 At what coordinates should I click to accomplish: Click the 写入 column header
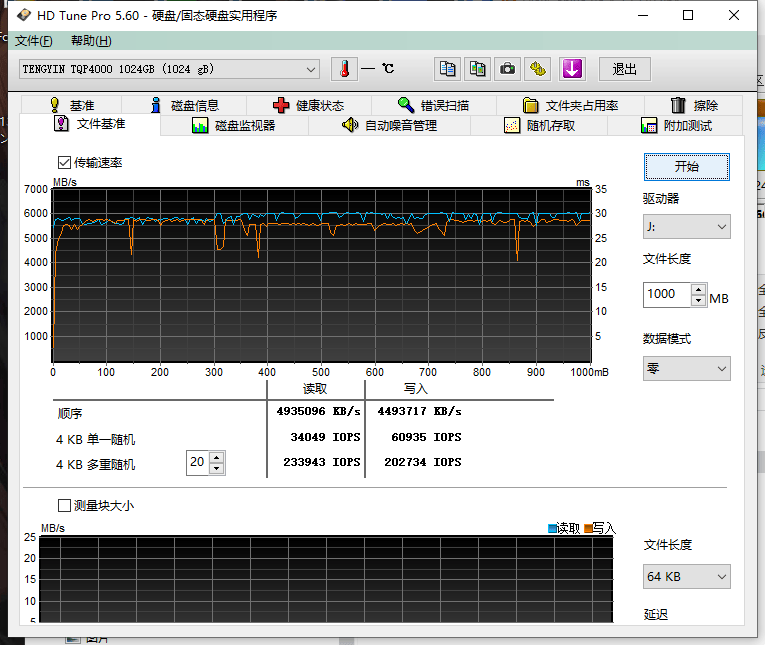[x=415, y=388]
